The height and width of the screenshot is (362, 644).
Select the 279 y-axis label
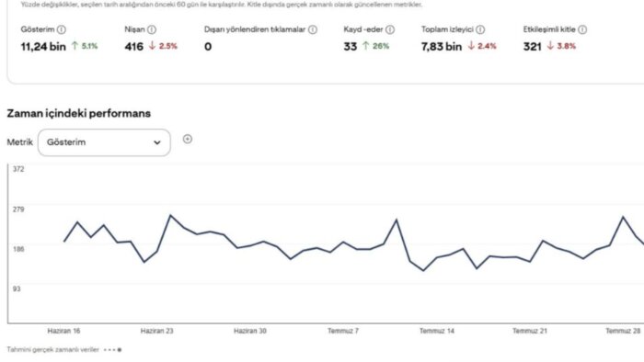(18, 209)
